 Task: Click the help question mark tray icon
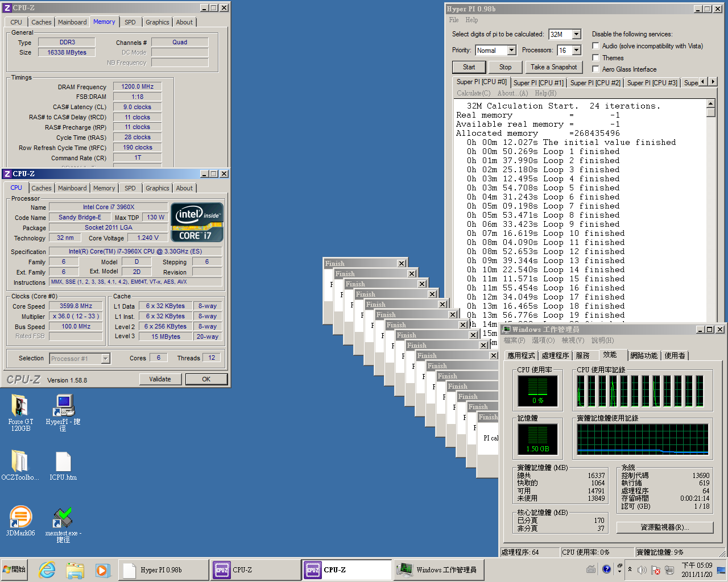point(606,569)
